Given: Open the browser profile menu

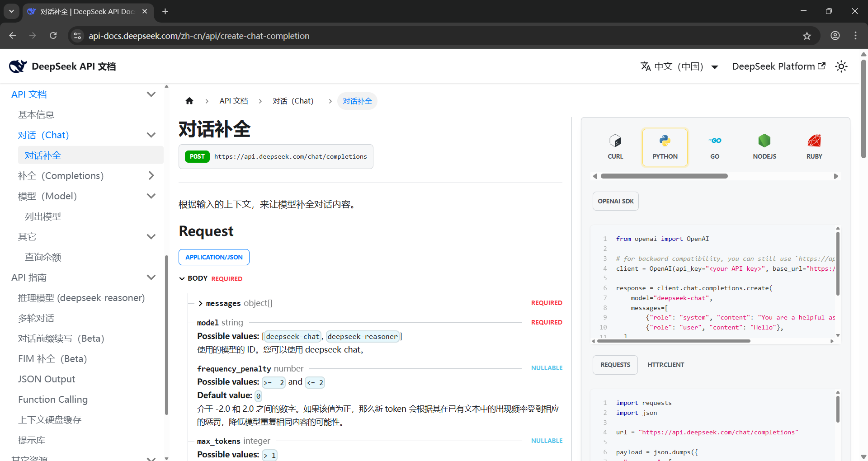Looking at the screenshot, I should pos(835,36).
